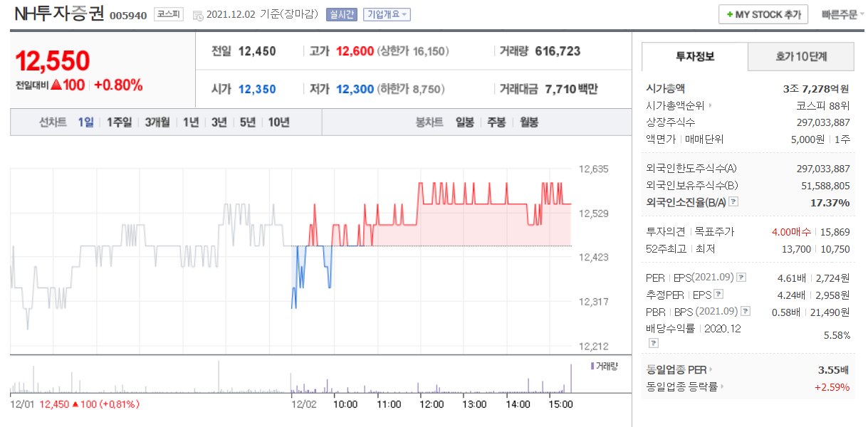Click the 액면가 5,000원 value
Screen dimensions: 868x427
click(807, 139)
